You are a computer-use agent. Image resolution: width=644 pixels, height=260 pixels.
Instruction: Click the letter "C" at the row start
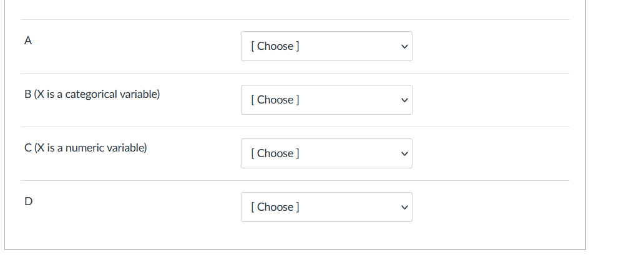pyautogui.click(x=27, y=148)
